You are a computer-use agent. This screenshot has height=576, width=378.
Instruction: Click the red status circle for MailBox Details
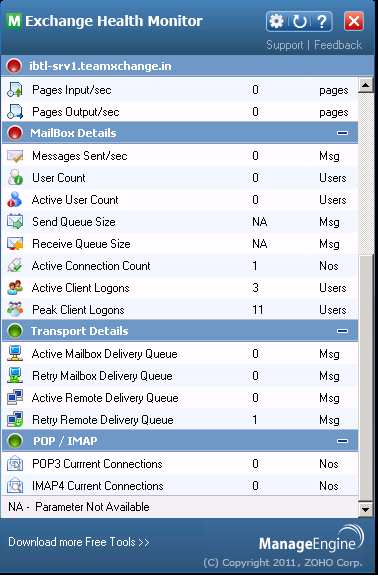click(x=15, y=133)
